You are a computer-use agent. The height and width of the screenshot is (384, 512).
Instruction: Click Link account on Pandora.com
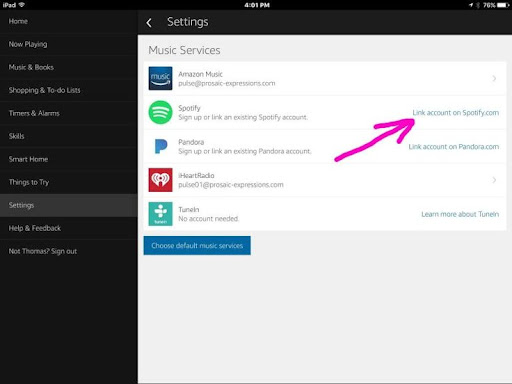[x=454, y=147]
